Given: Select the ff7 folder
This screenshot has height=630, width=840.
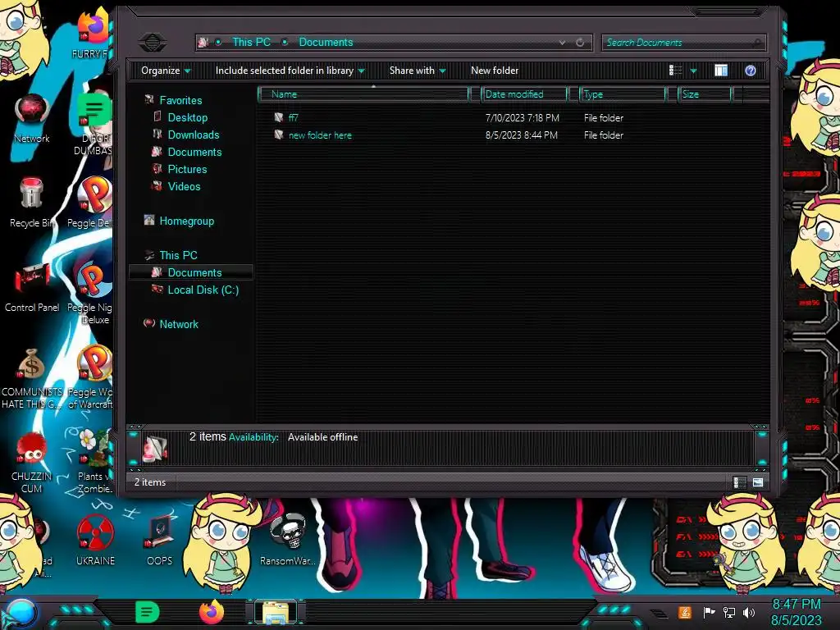Looking at the screenshot, I should [x=293, y=118].
